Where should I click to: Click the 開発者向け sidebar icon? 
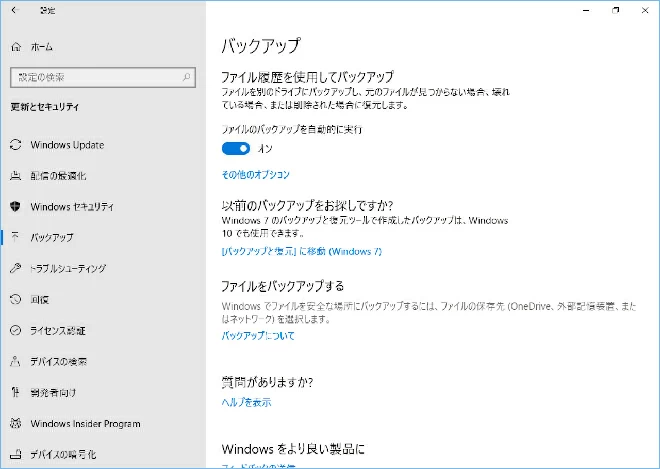coord(15,393)
